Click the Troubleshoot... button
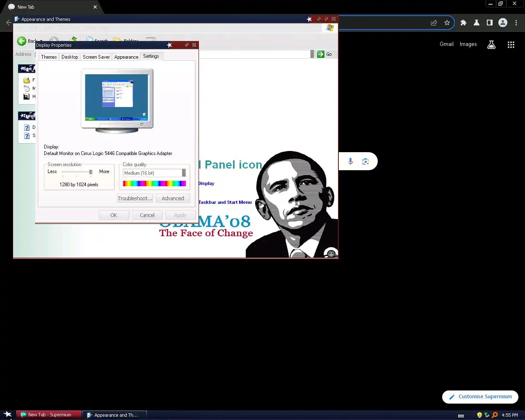Viewport: 525px width, 420px height. (135, 198)
